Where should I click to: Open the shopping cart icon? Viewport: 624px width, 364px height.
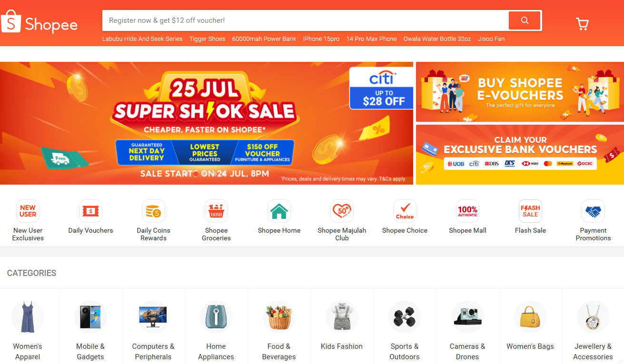pyautogui.click(x=582, y=24)
